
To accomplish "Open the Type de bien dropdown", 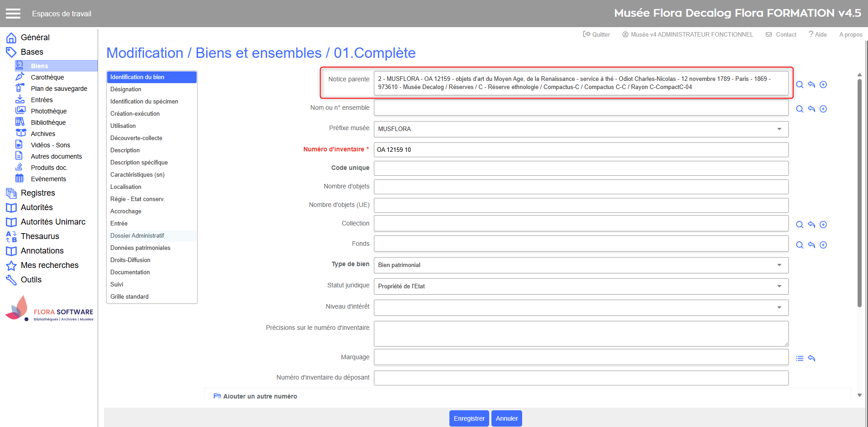I will (779, 265).
